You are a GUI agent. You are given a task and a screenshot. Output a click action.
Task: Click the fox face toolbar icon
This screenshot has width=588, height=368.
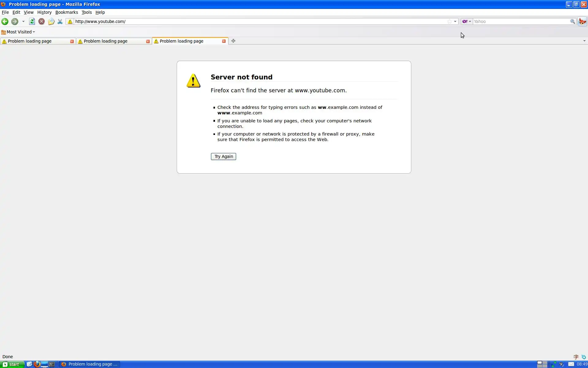tap(582, 21)
